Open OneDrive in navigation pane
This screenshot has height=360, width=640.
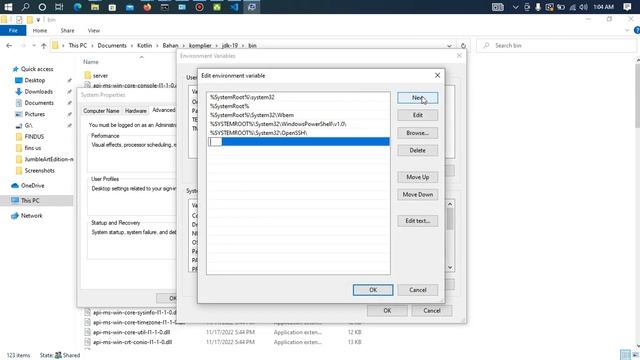pos(33,185)
